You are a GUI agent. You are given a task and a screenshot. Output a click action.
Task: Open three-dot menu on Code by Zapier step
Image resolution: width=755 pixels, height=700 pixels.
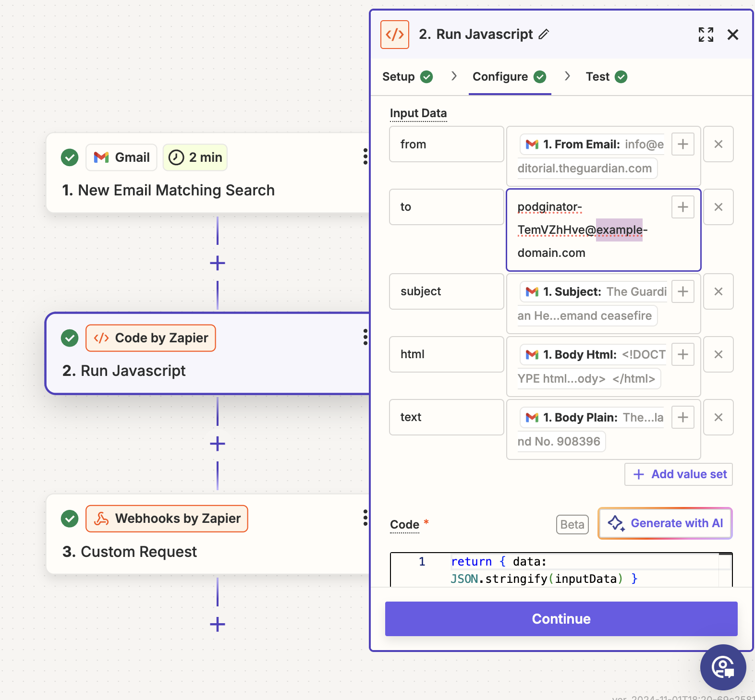pyautogui.click(x=365, y=337)
